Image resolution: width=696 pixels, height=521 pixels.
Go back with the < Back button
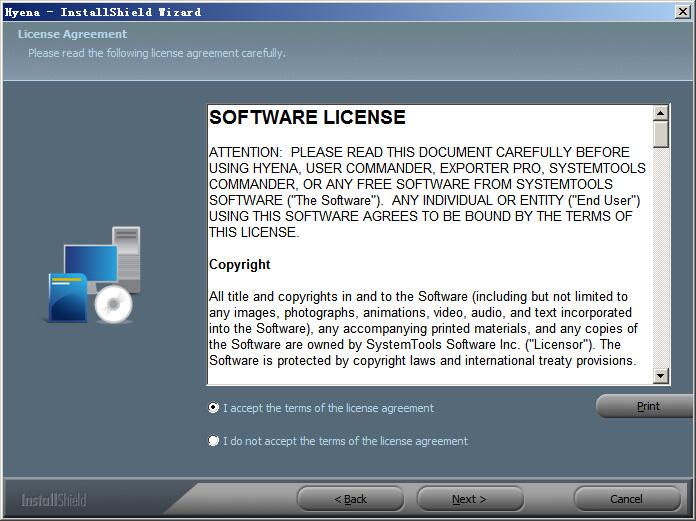point(350,499)
